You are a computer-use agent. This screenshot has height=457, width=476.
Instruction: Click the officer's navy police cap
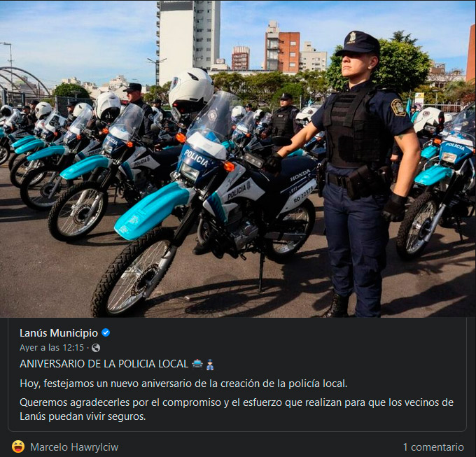point(358,43)
